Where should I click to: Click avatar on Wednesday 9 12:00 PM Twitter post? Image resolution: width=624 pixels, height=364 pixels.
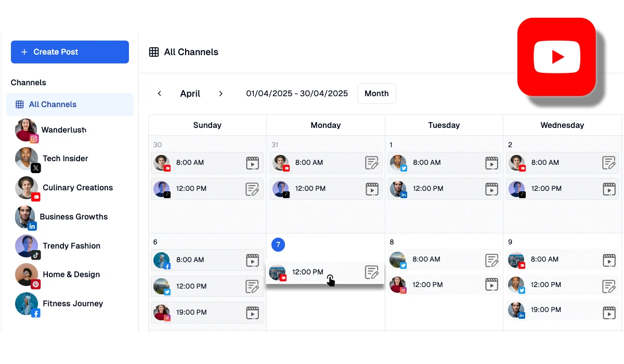pos(516,285)
